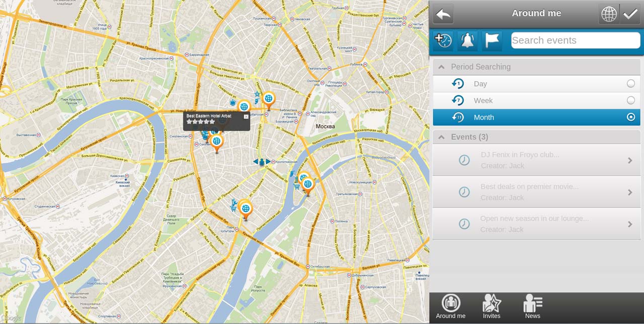Screen dimensions: 644x324
Task: Confirm with the checkmark button
Action: tap(630, 14)
